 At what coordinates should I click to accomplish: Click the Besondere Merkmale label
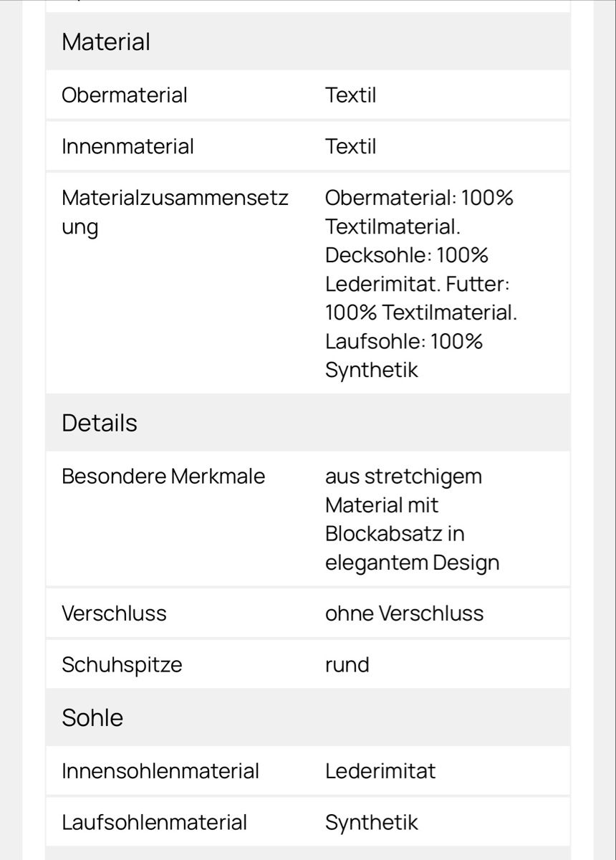tap(163, 476)
